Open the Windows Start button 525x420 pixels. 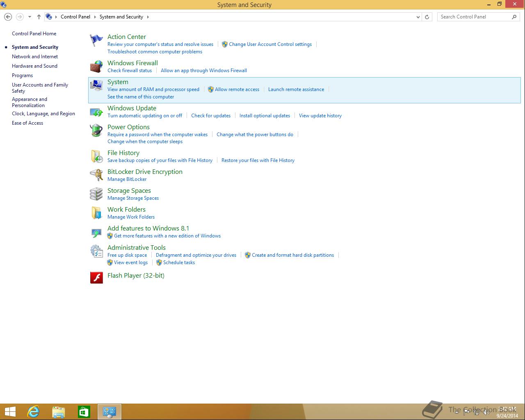pyautogui.click(x=10, y=412)
